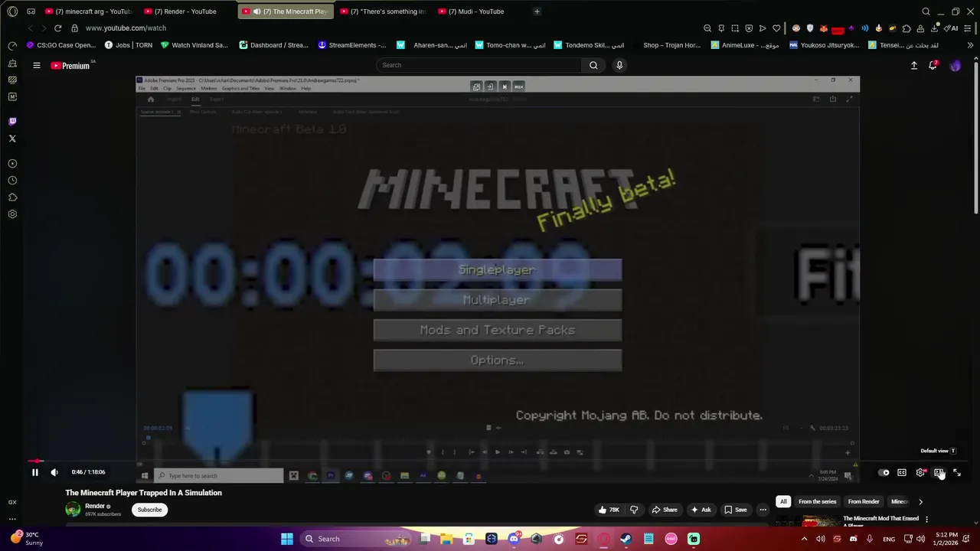This screenshot has width=980, height=551.
Task: Open the browser snapshot tool icon
Action: coord(735,28)
